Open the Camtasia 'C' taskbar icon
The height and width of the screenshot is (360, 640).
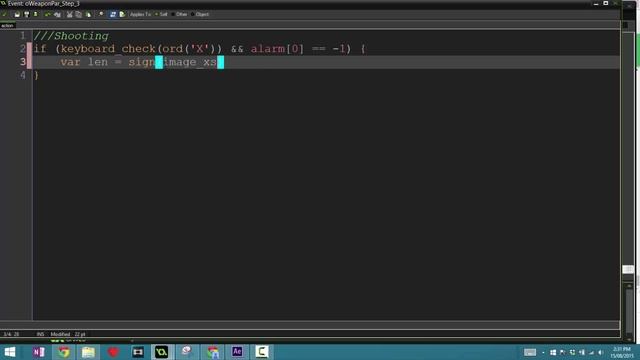tap(262, 352)
